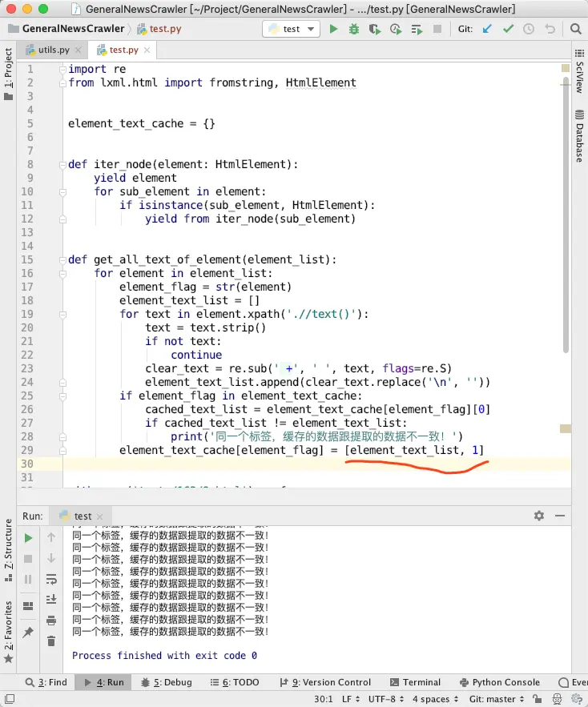588x707 pixels.
Task: Open the SciView side panel
Action: [579, 71]
